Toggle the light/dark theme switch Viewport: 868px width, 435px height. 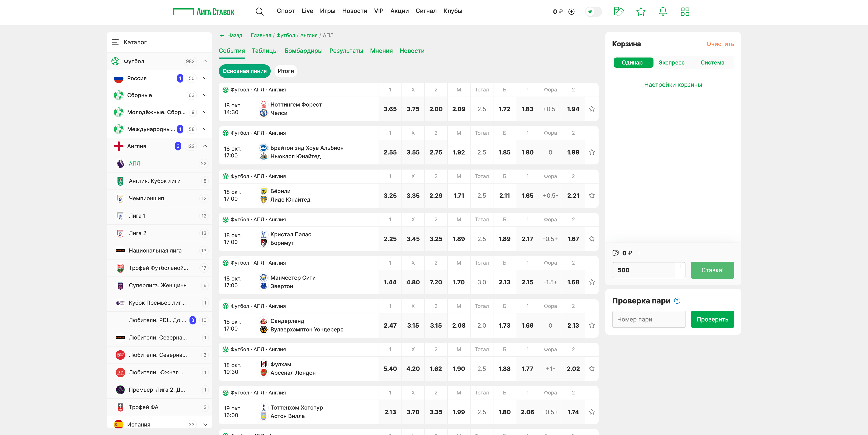tap(593, 12)
